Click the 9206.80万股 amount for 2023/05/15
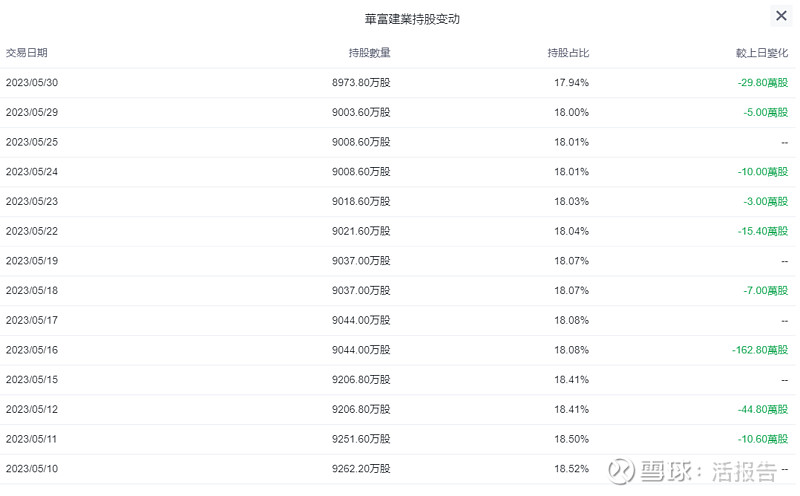 click(361, 380)
